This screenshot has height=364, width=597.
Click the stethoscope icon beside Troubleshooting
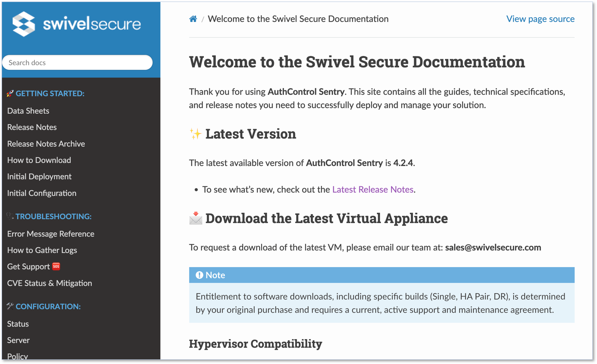point(10,216)
